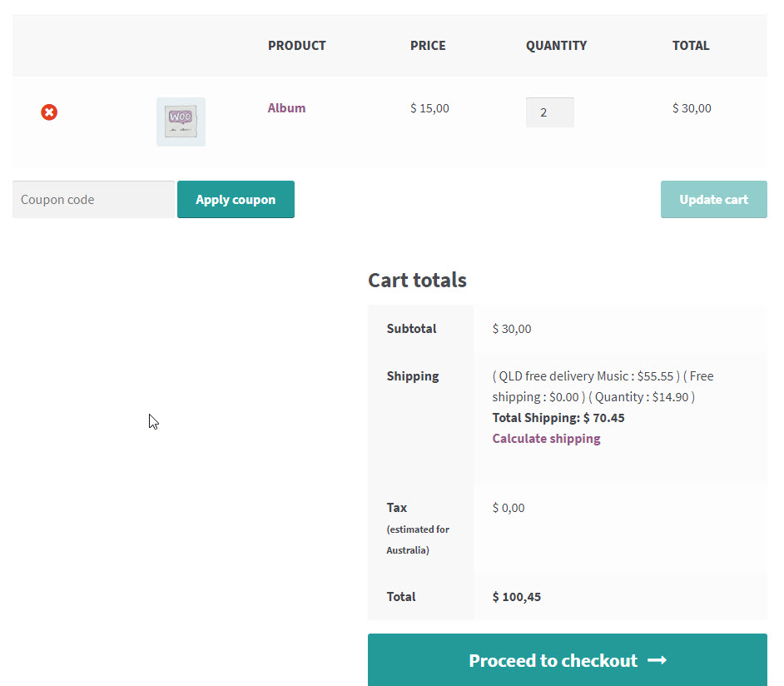Apply the entered coupon code
Viewport: 784px width, 686px height.
pyautogui.click(x=236, y=199)
